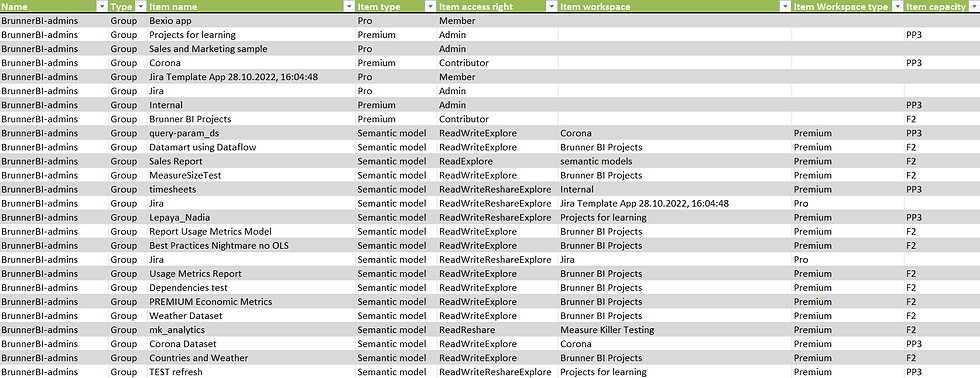
Task: Select the 'Bexio app' item name cell
Action: pos(251,21)
